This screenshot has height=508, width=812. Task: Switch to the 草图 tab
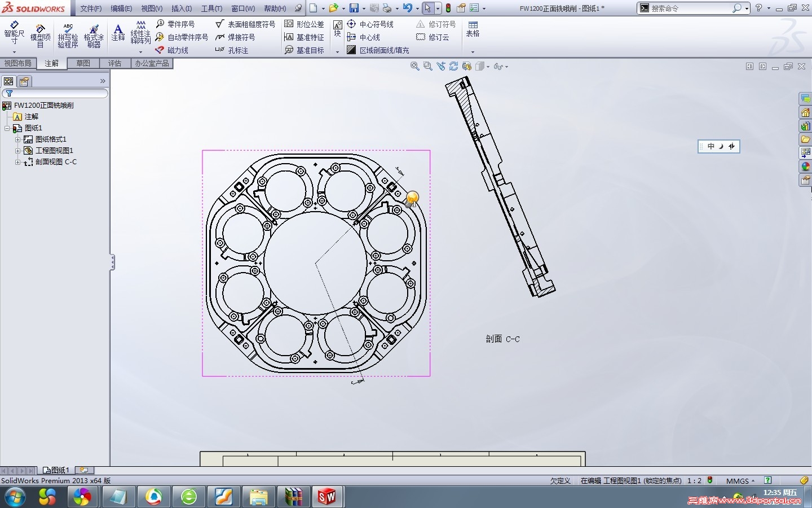pyautogui.click(x=83, y=63)
